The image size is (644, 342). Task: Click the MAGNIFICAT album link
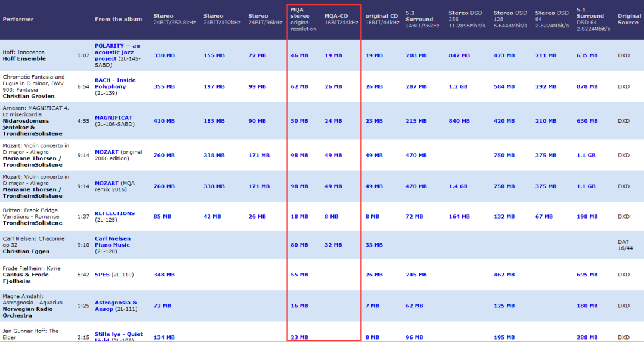click(x=113, y=117)
